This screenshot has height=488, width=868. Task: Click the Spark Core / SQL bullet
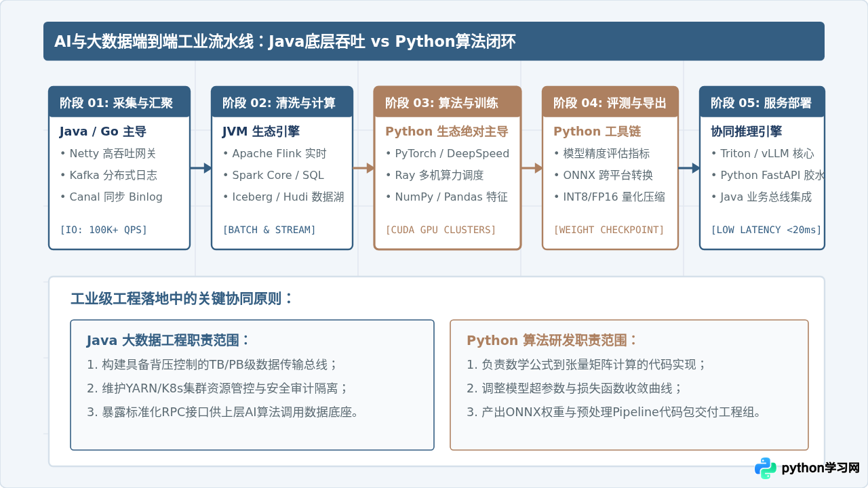point(273,176)
